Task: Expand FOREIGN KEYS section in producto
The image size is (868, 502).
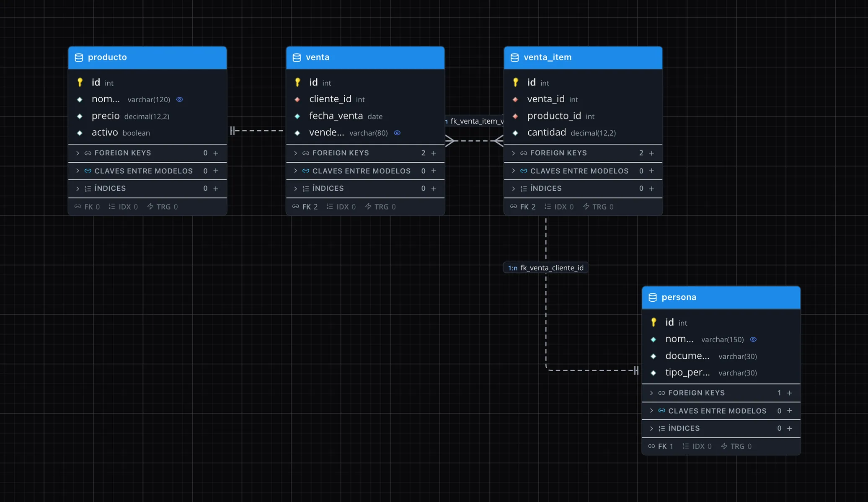Action: [x=77, y=153]
